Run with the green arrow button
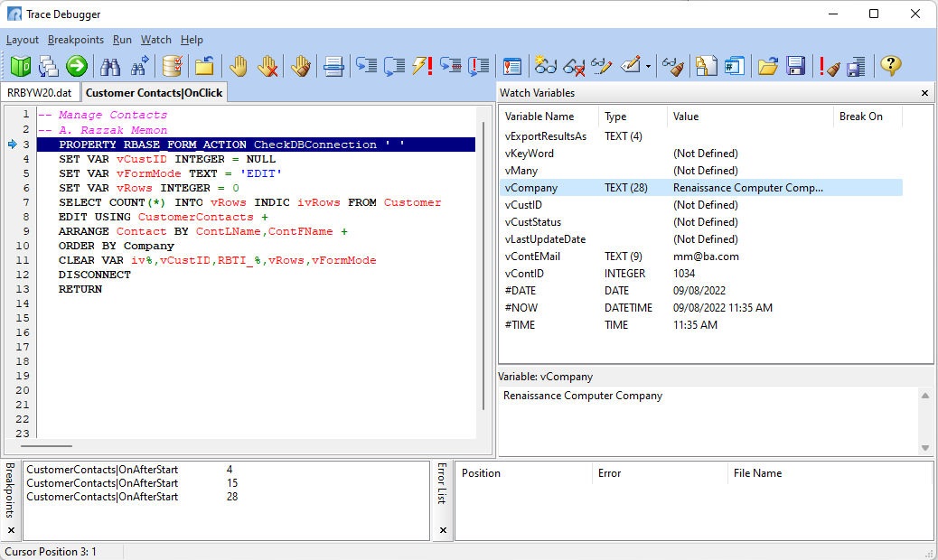This screenshot has width=938, height=560. tap(77, 66)
